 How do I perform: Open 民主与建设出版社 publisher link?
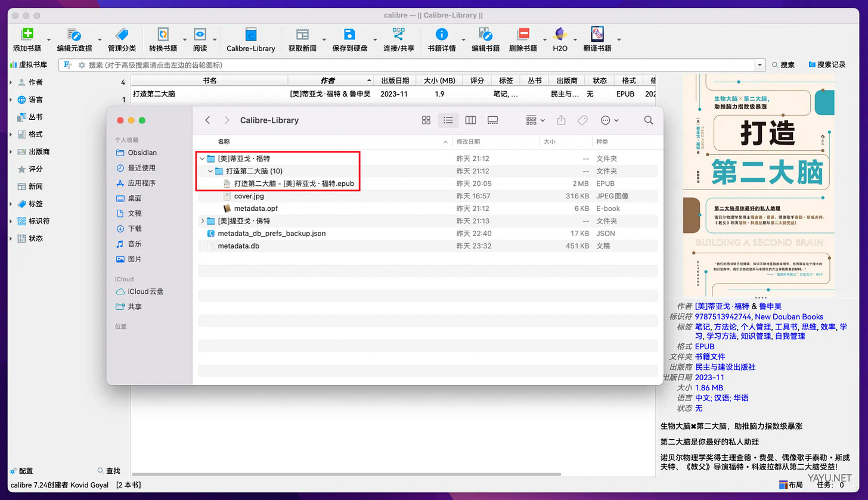tap(725, 367)
